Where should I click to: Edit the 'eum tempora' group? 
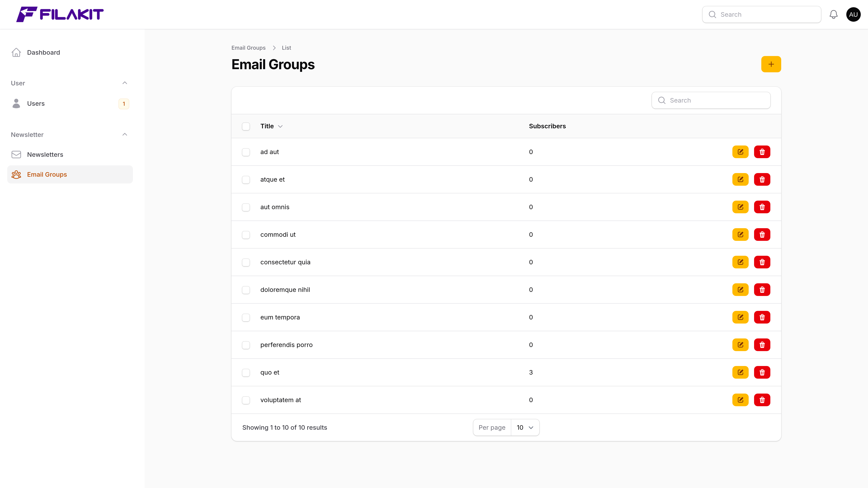pyautogui.click(x=740, y=317)
